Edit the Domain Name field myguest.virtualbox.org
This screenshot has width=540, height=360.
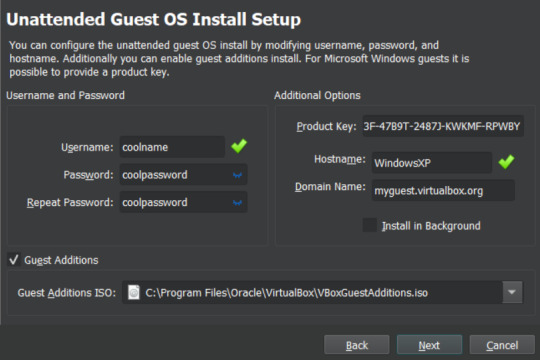[x=443, y=190]
